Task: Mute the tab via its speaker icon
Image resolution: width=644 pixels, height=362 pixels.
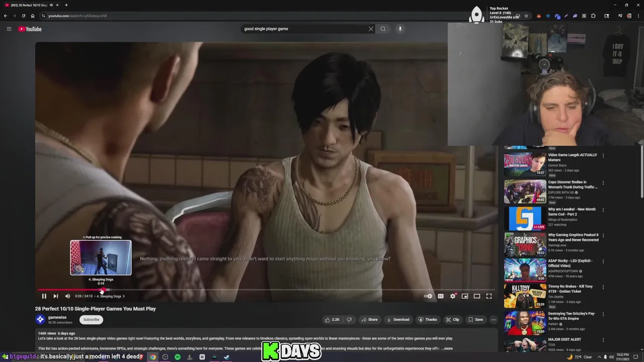Action: [x=51, y=5]
